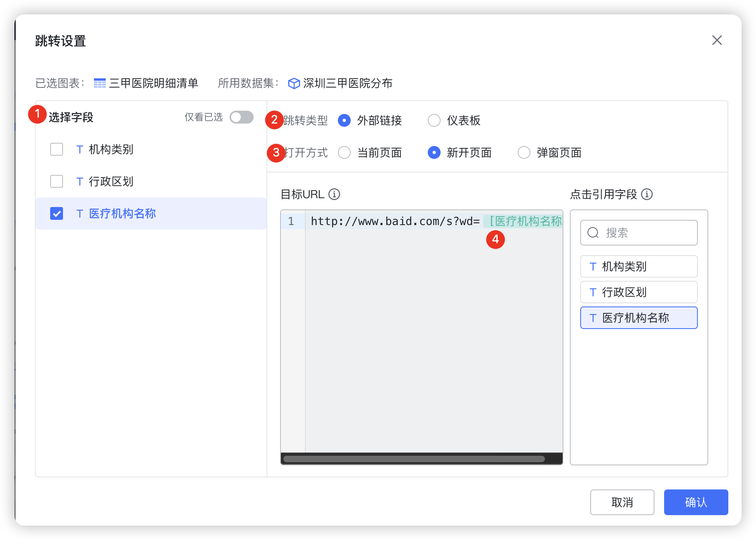The height and width of the screenshot is (540, 756).
Task: Focus the 搜索 field input
Action: [x=639, y=233]
